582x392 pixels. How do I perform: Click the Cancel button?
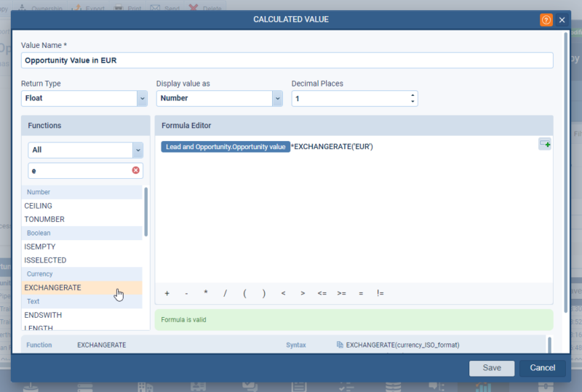[542, 368]
